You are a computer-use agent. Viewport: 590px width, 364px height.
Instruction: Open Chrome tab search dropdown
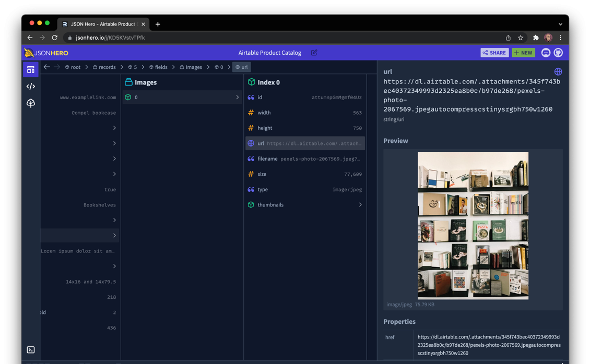560,24
